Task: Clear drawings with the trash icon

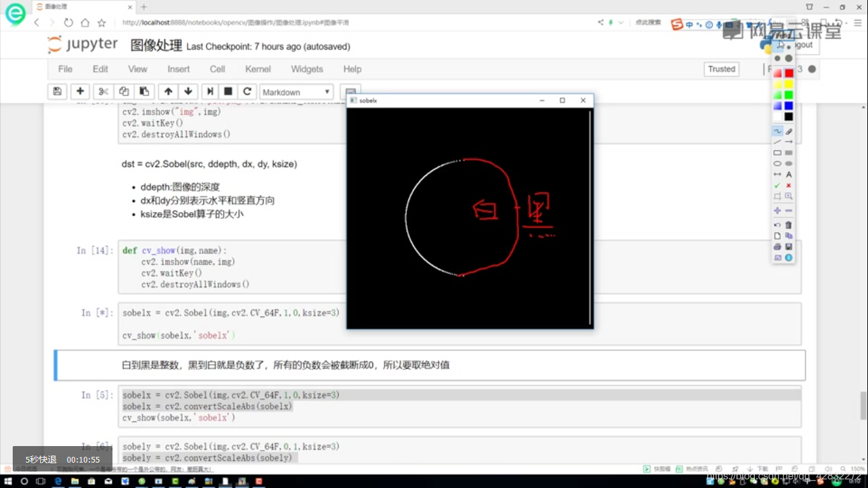Action: tap(789, 225)
